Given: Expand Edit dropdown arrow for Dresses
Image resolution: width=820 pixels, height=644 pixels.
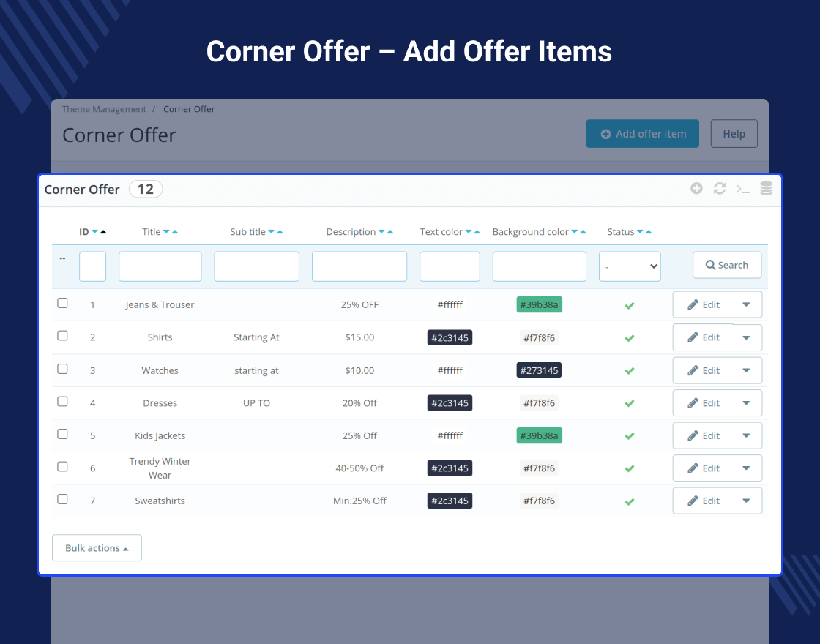Looking at the screenshot, I should 746,403.
